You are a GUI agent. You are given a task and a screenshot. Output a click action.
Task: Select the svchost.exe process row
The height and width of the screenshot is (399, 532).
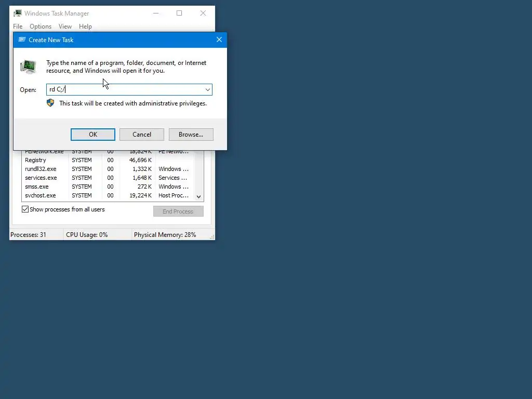108,195
